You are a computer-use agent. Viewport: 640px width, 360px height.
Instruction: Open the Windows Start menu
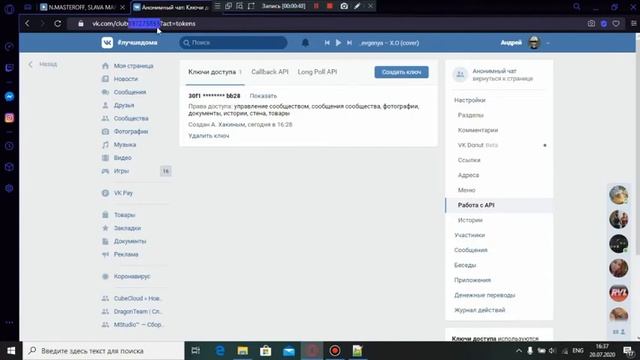pyautogui.click(x=11, y=351)
